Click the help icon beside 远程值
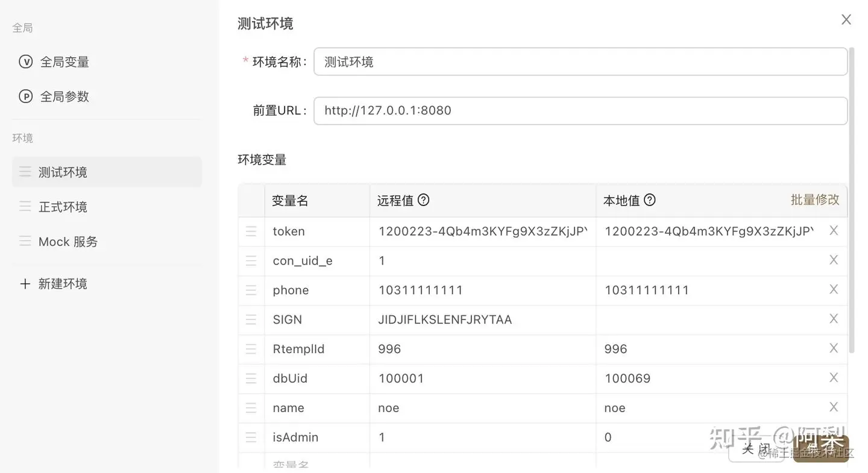The width and height of the screenshot is (868, 473). click(x=423, y=200)
